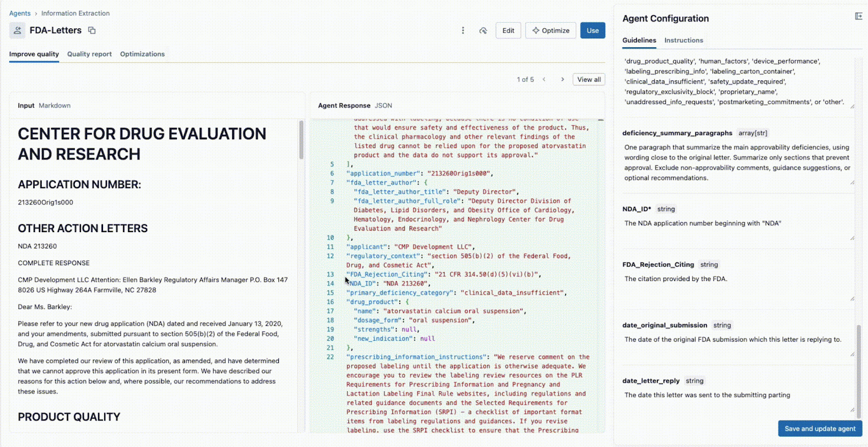Screen dimensions: 868x447
Task: Click the JSON line with "FDA_Rejection_Citing"
Action: point(444,274)
